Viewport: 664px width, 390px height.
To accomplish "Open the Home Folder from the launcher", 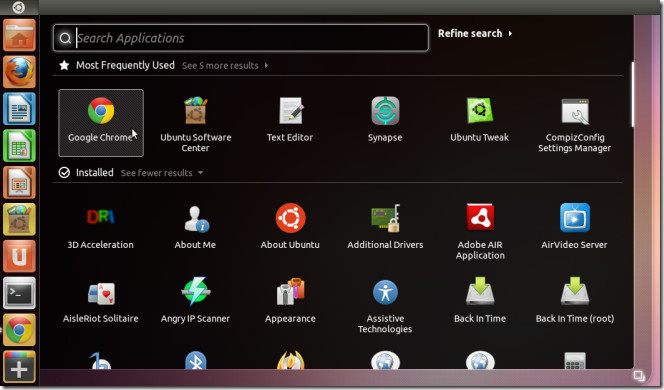I will tap(19, 35).
